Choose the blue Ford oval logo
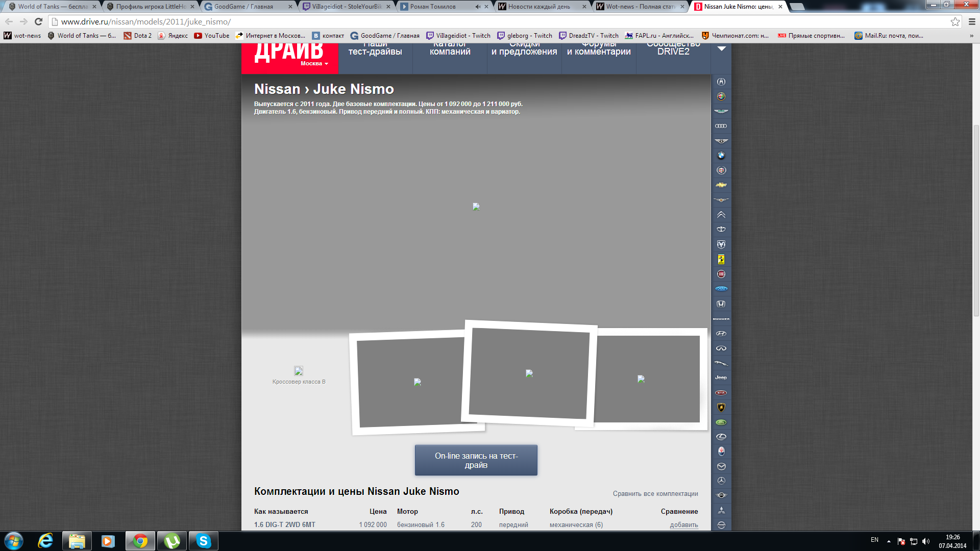Viewport: 980px width, 551px height. click(721, 289)
